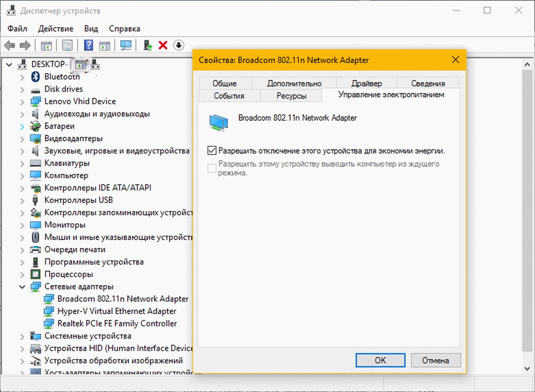This screenshot has height=392, width=535.
Task: Select Realtek PCIe FE Family Controller
Action: [117, 323]
